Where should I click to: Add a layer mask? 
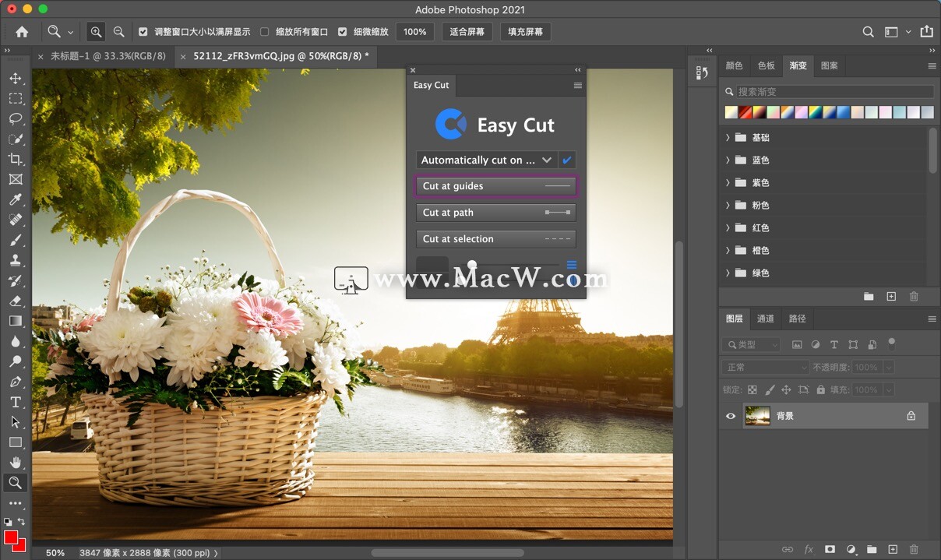(x=830, y=550)
